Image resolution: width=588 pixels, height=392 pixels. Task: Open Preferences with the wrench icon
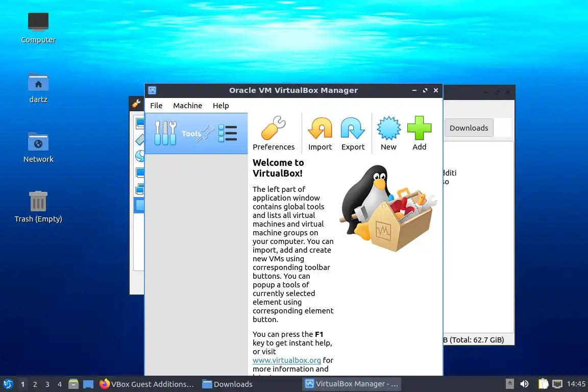point(274,133)
